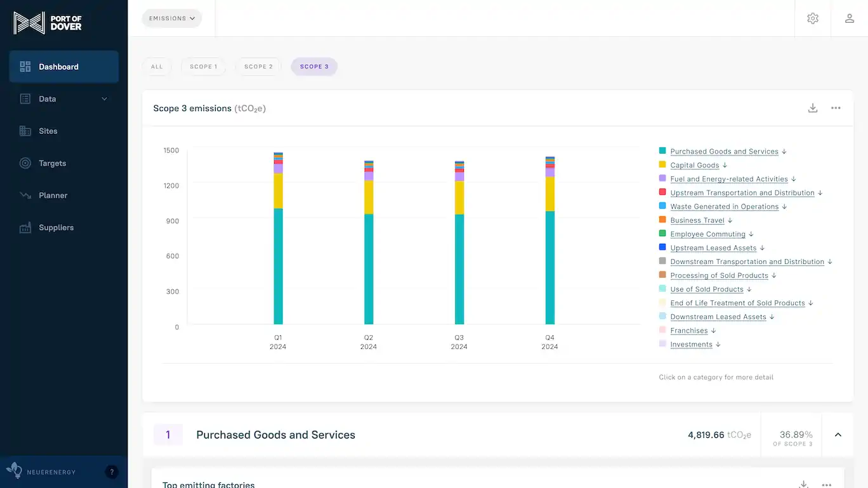Collapse the Purchased Goods and Services section
The image size is (868, 488).
838,435
